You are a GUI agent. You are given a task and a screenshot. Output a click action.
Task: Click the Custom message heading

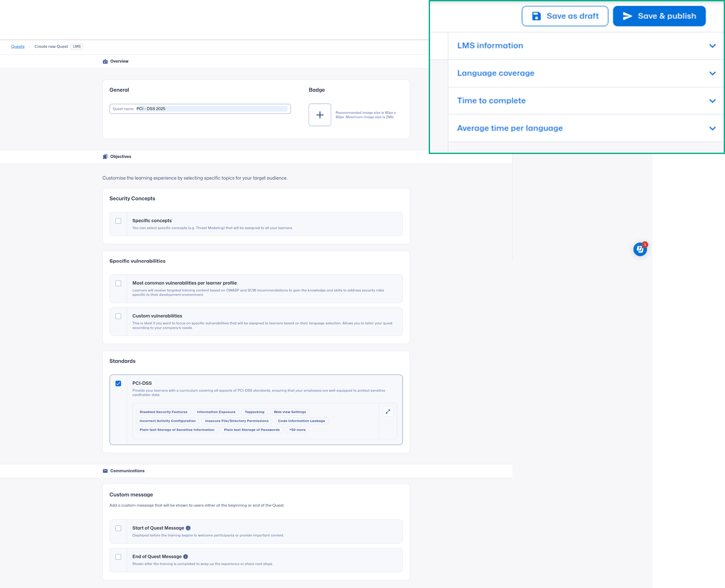tap(131, 495)
